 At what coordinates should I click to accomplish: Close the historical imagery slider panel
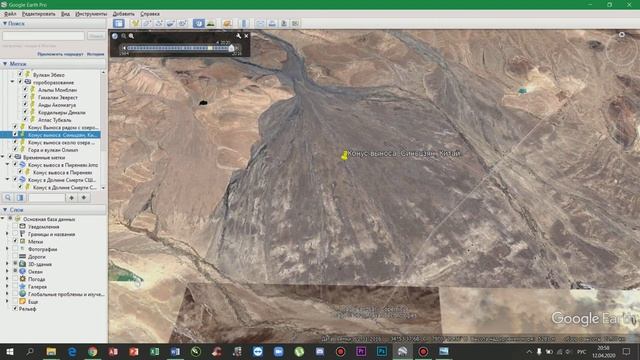pyautogui.click(x=246, y=36)
